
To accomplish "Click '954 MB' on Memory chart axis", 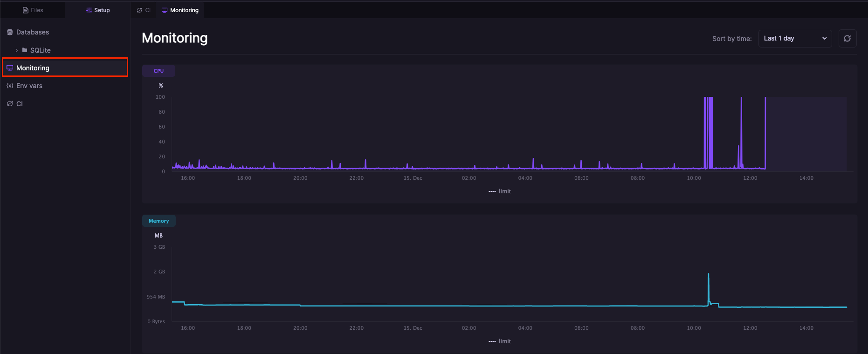I will click(x=156, y=297).
